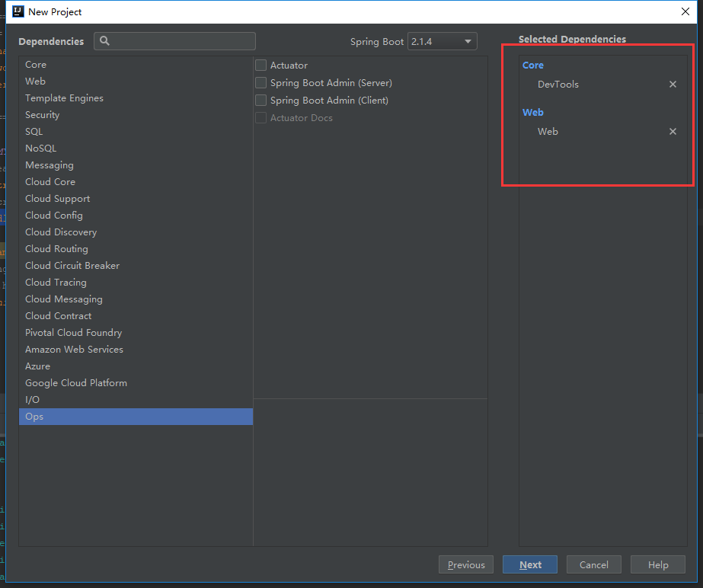Remove DevTools from selected dependencies
The image size is (703, 588).
coord(673,84)
